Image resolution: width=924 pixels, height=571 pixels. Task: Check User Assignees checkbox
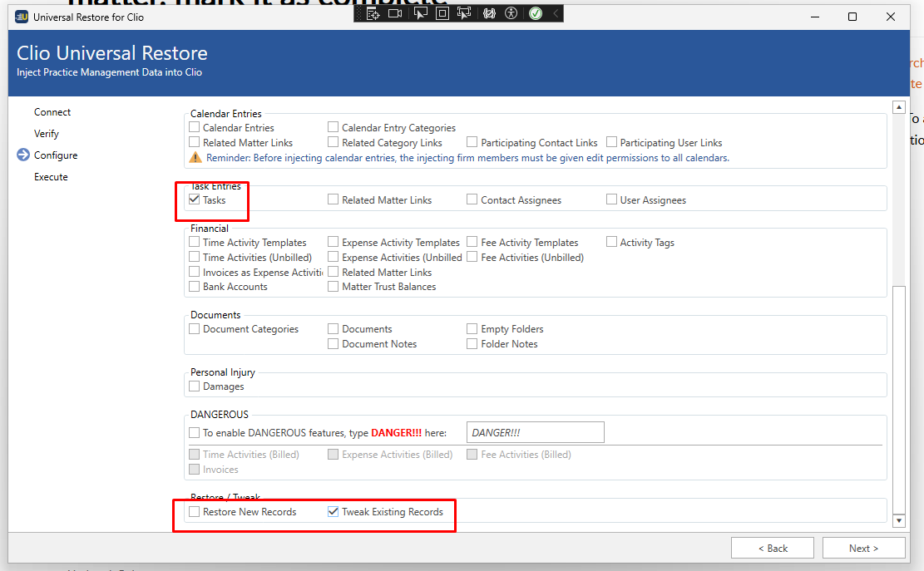coord(611,199)
